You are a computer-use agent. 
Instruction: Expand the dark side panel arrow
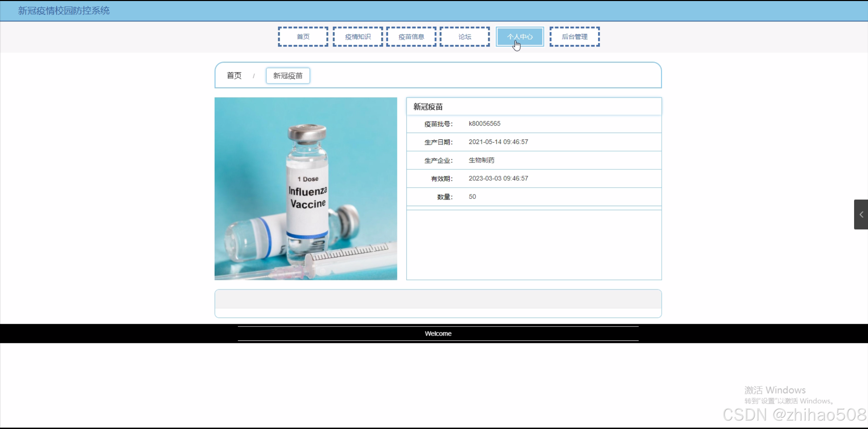tap(861, 214)
